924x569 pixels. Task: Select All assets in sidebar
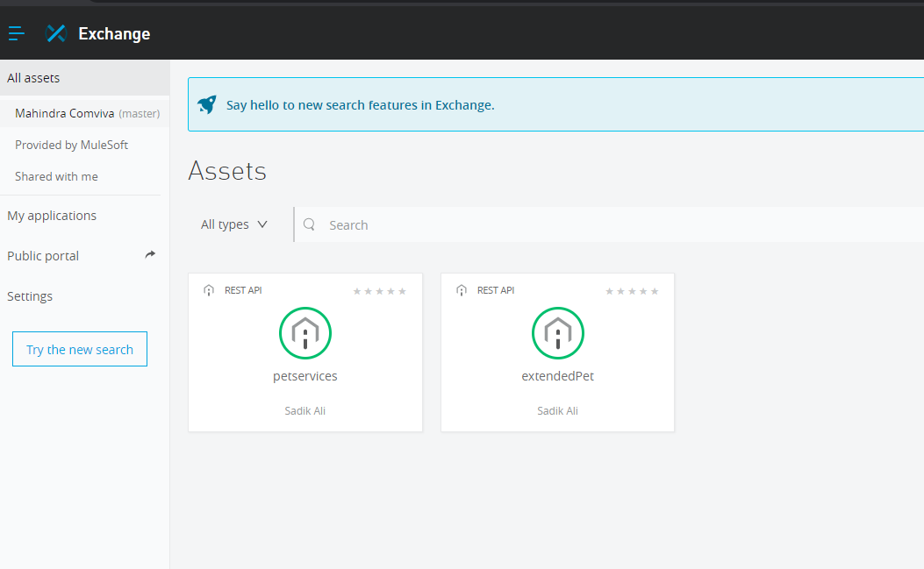tap(33, 78)
